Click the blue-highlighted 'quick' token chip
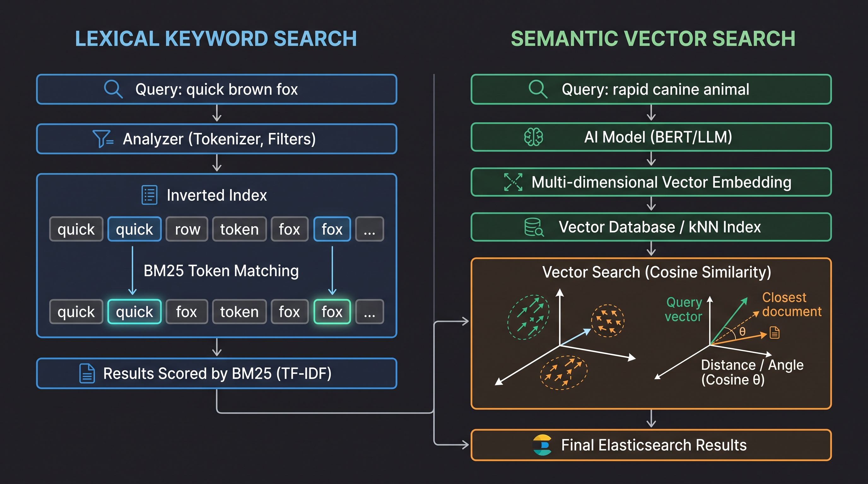The width and height of the screenshot is (868, 484). (x=134, y=229)
